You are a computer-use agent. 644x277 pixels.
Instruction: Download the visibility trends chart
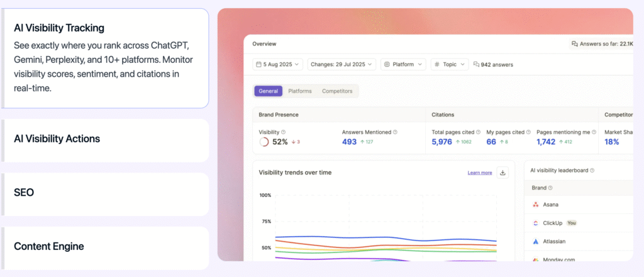point(502,172)
